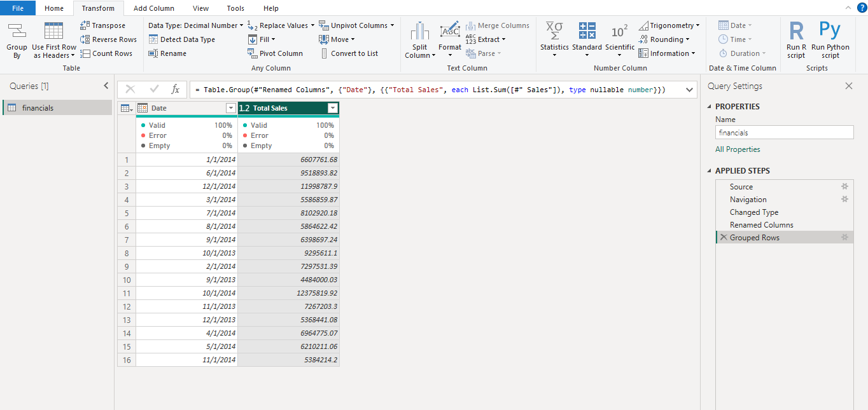
Task: Click Pivot Column
Action: [x=275, y=53]
